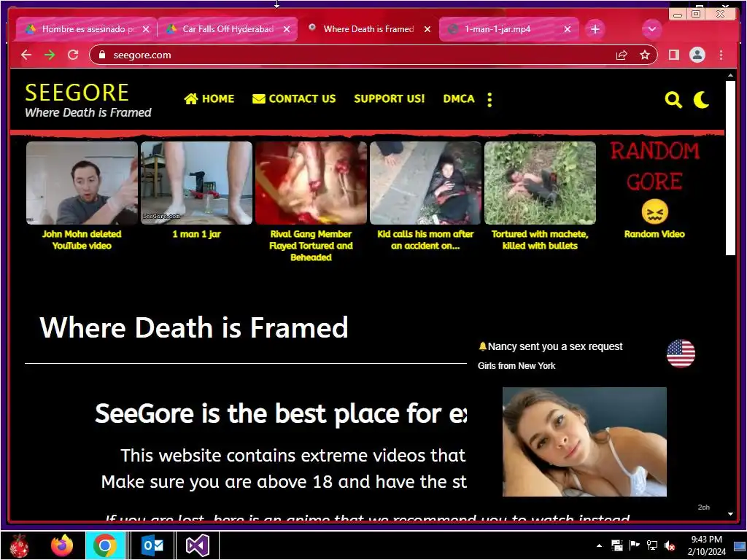The image size is (747, 560).
Task: Go back to the previous page
Action: [x=26, y=55]
